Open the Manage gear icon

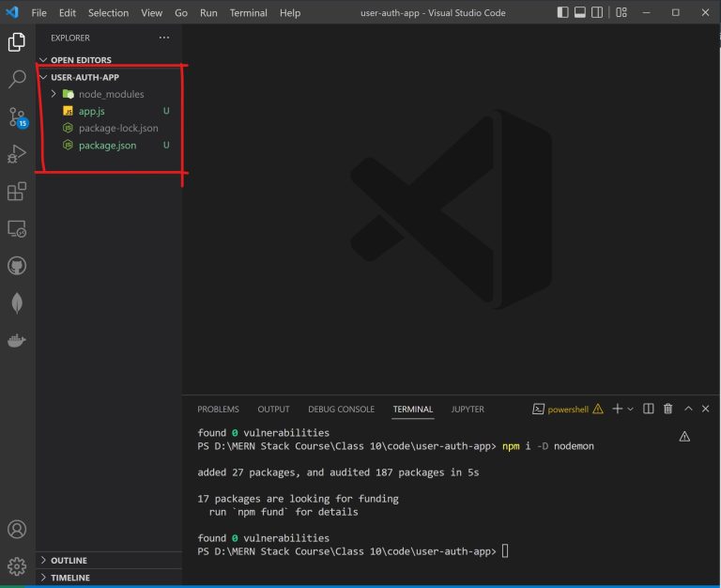coord(17,566)
